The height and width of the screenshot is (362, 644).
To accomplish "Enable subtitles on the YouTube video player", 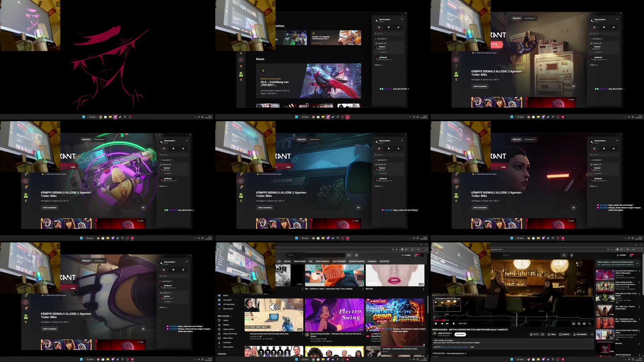I will [x=573, y=324].
